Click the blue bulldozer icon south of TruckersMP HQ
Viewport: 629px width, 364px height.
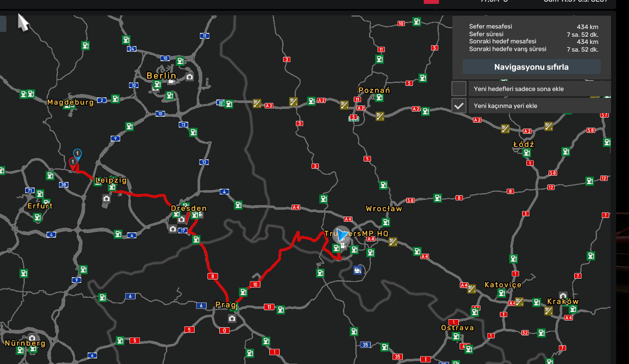pyautogui.click(x=358, y=270)
